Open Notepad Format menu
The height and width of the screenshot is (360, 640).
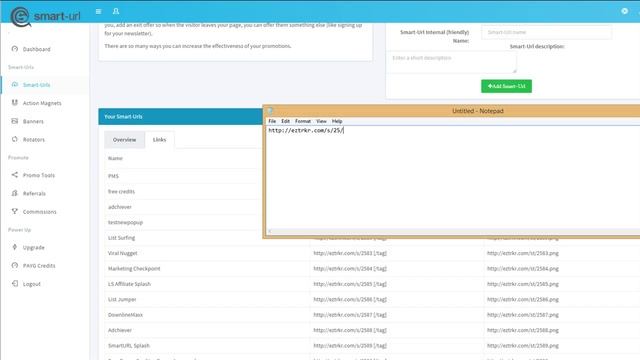pyautogui.click(x=303, y=121)
